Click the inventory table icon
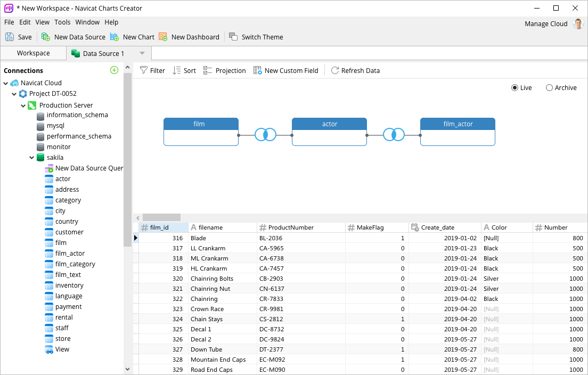The height and width of the screenshot is (375, 588). [49, 286]
